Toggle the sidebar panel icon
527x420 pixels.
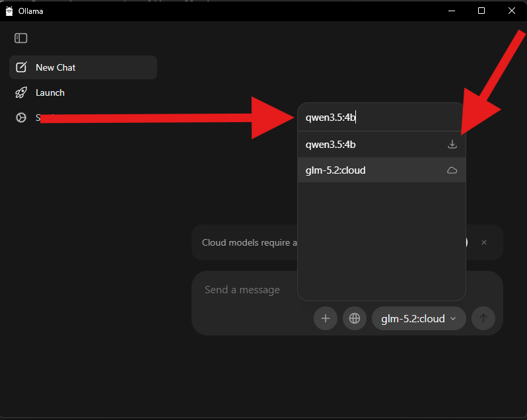point(21,38)
